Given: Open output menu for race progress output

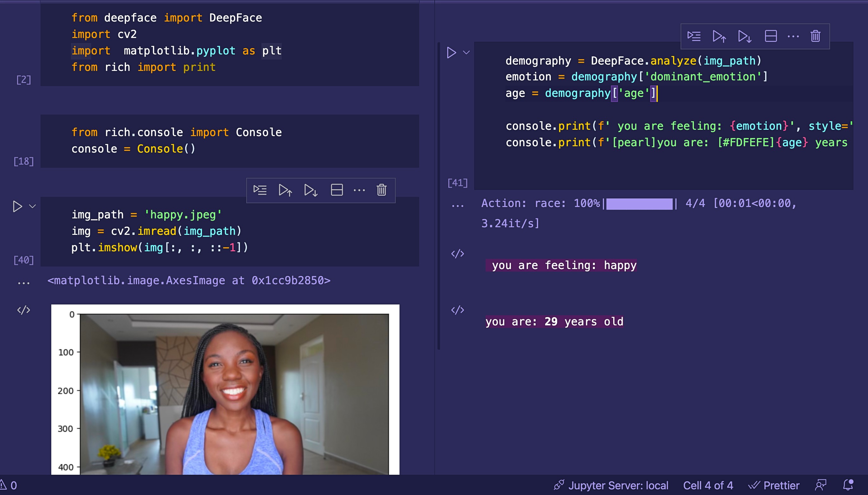Looking at the screenshot, I should [457, 206].
